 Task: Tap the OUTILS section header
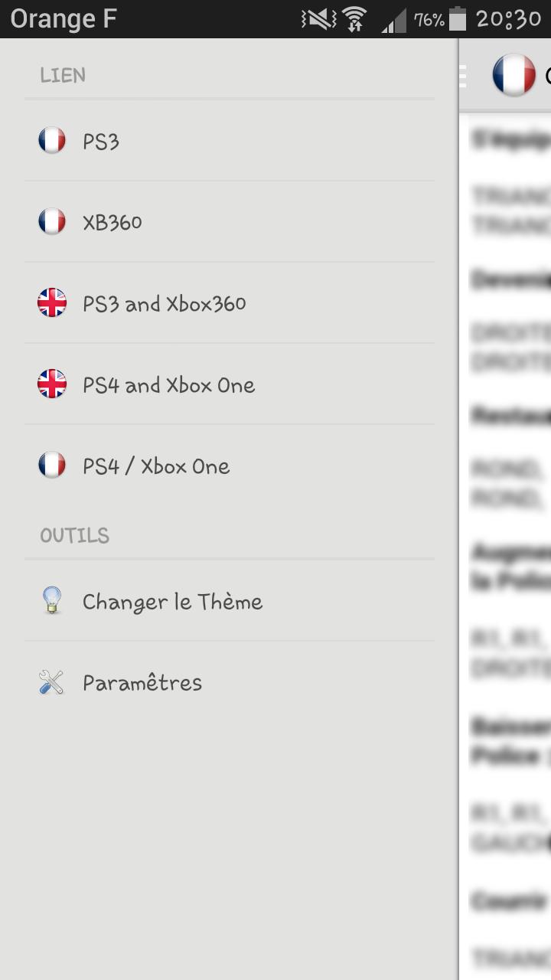pyautogui.click(x=74, y=535)
